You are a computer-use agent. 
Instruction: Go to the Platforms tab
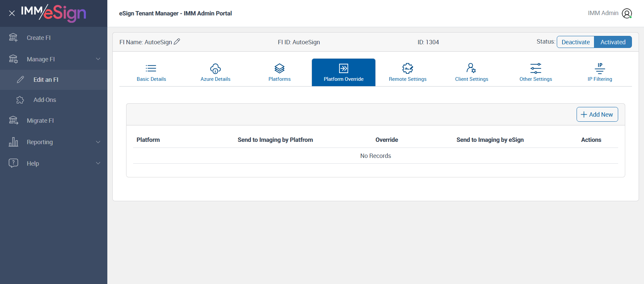point(279,72)
